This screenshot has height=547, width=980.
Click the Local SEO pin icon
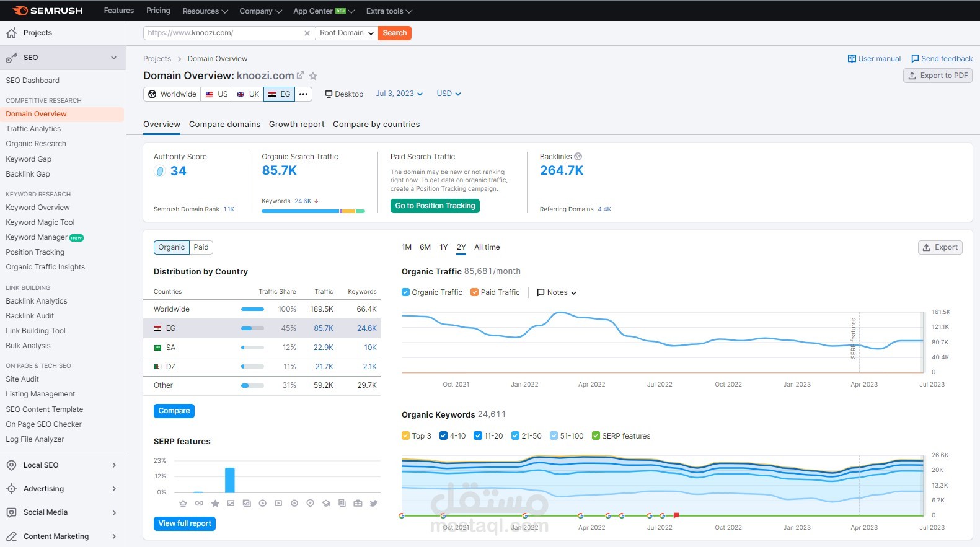11,465
